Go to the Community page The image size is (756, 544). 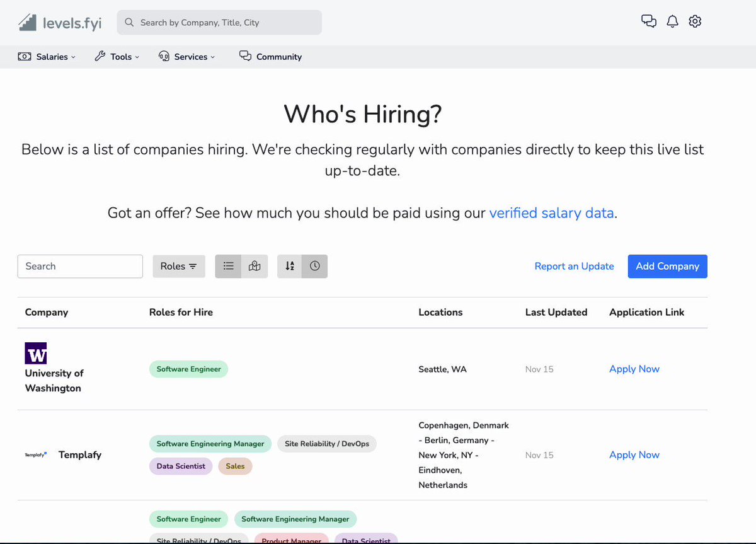(x=270, y=57)
